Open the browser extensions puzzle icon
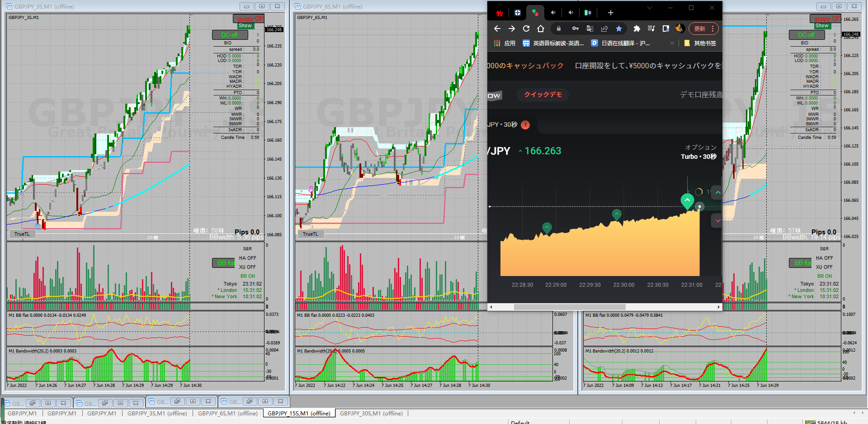Image resolution: width=868 pixels, height=424 pixels. (637, 29)
